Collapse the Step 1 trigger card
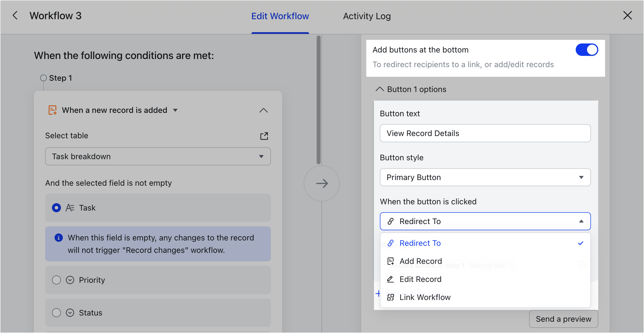Image resolution: width=644 pixels, height=333 pixels. point(263,110)
